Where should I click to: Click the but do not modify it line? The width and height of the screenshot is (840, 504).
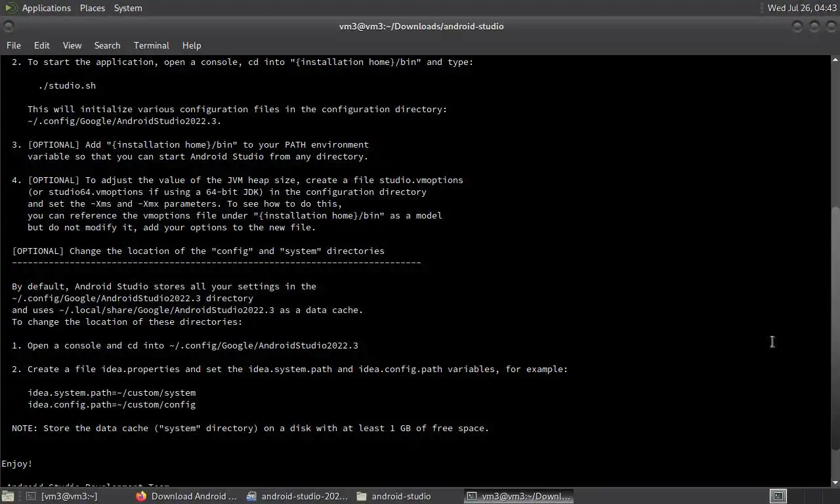coord(172,227)
